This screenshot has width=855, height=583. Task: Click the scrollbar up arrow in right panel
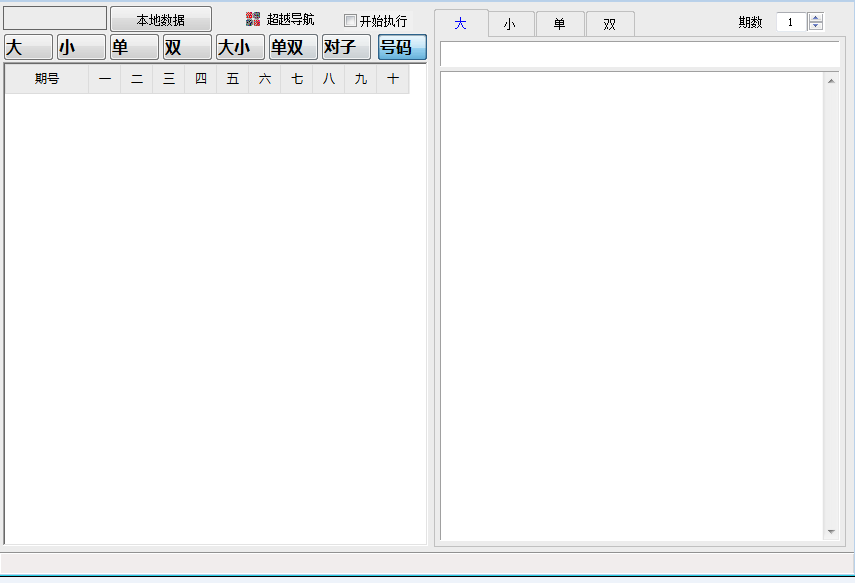tap(831, 81)
